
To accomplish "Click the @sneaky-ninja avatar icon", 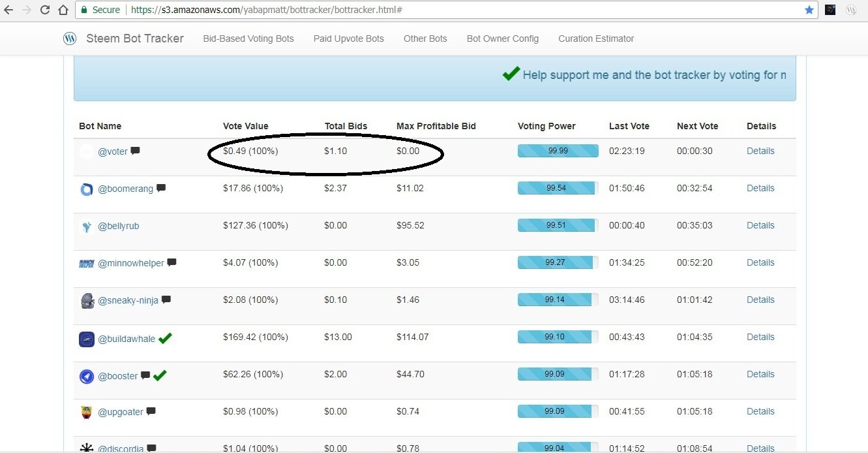I will (x=87, y=301).
